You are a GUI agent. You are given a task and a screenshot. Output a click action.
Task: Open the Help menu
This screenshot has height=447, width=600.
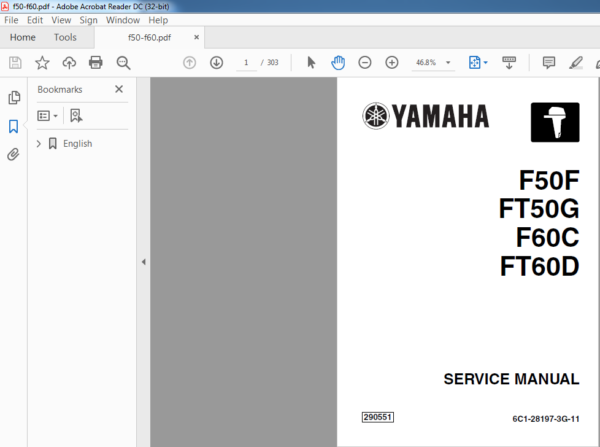(158, 20)
